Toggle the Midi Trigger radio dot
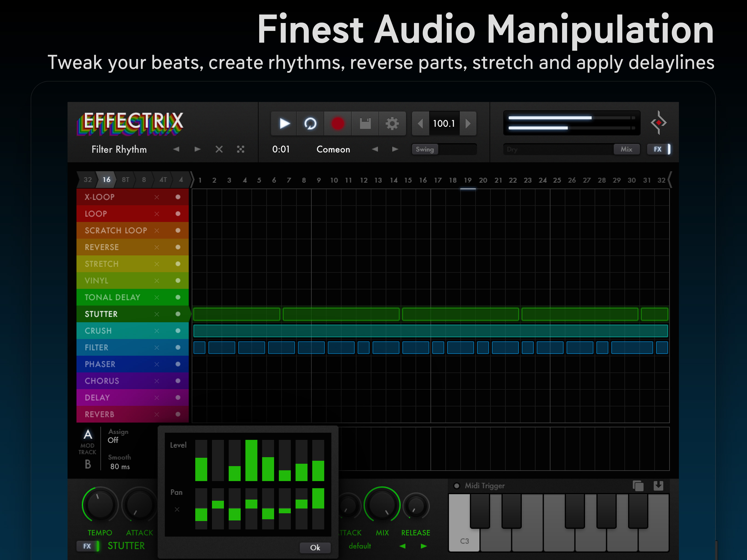 [x=457, y=486]
